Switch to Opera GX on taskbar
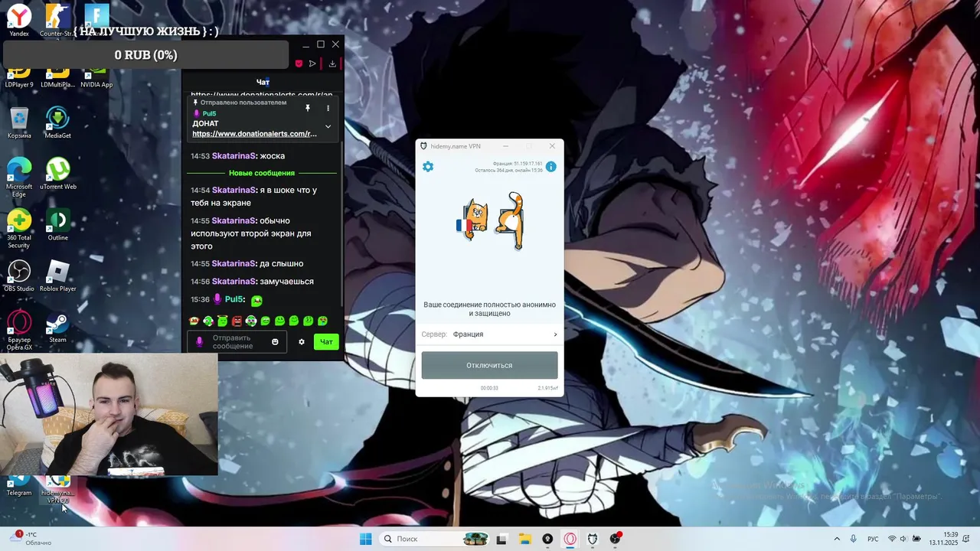 [570, 539]
